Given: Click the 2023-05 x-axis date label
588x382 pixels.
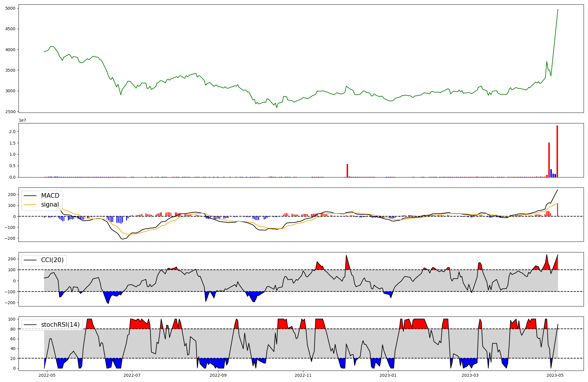Looking at the screenshot, I should click(555, 375).
